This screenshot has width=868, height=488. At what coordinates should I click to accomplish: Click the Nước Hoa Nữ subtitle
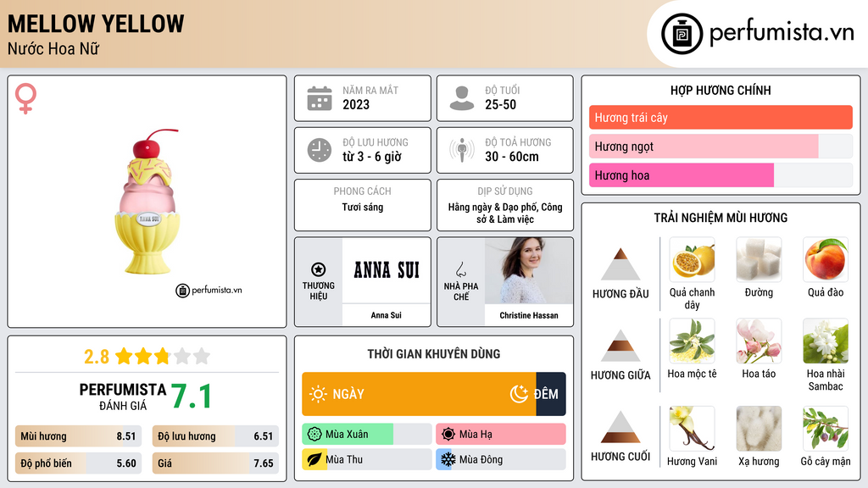[x=53, y=48]
